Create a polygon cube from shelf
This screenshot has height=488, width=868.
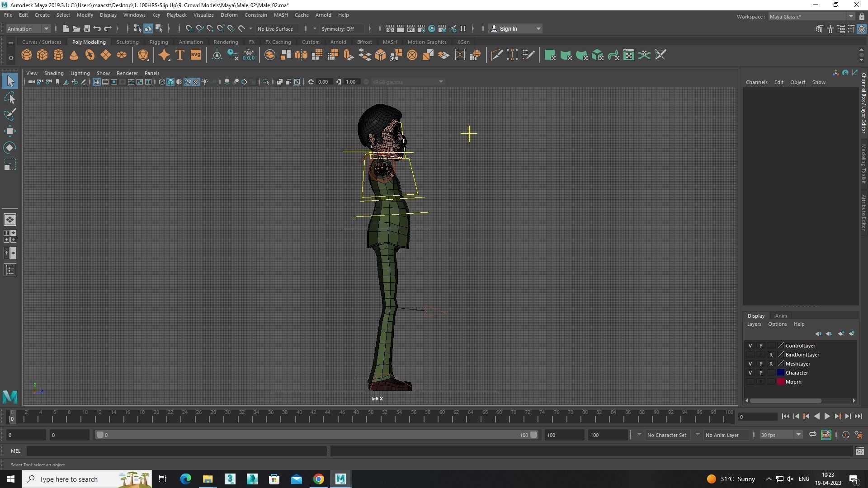pos(42,55)
